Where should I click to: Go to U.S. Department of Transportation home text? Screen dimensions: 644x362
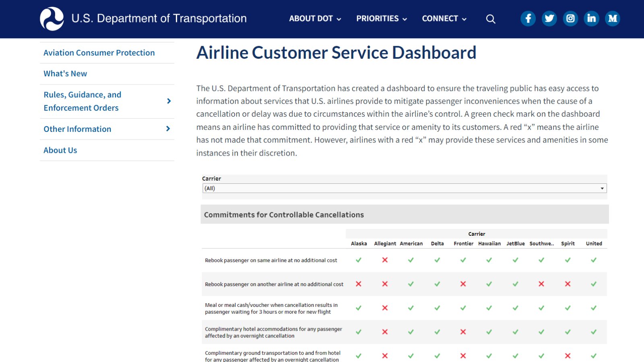click(159, 19)
